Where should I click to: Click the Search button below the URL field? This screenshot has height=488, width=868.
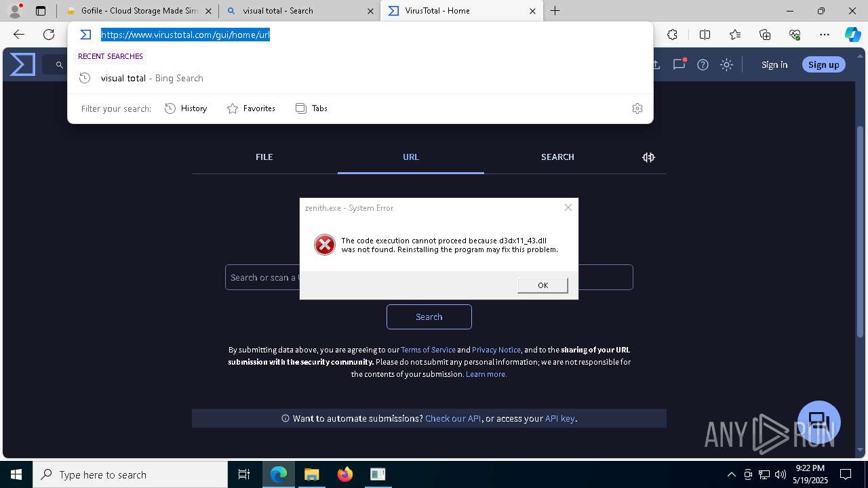tap(429, 317)
